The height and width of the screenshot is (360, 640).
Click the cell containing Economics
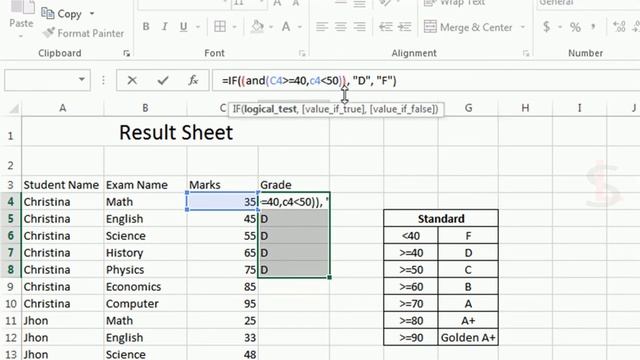[x=145, y=287]
